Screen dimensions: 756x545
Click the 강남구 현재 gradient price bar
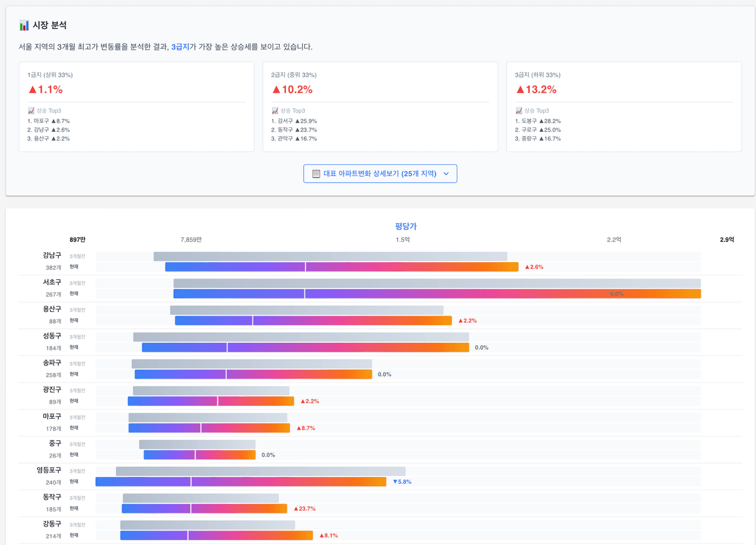[341, 267]
